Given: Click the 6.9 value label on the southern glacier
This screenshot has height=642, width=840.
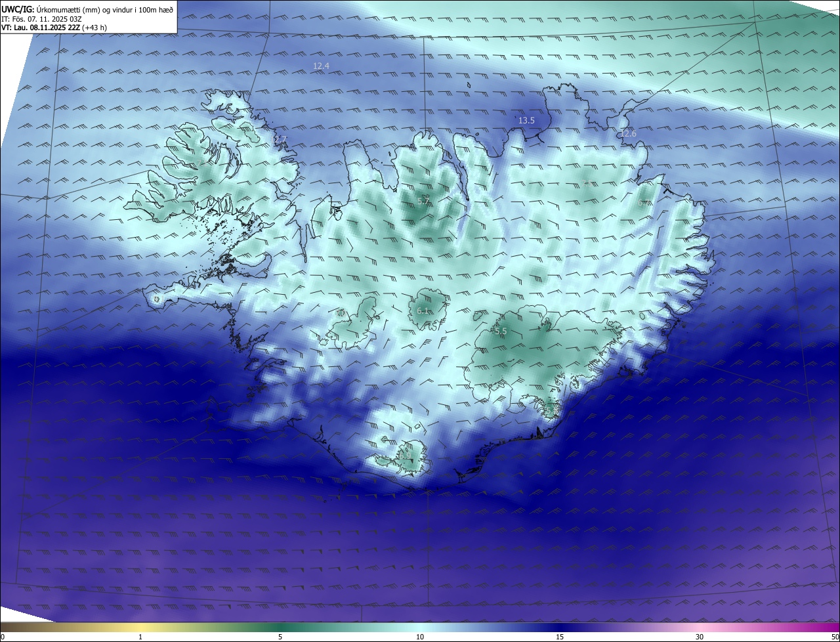Looking at the screenshot, I should point(405,454).
